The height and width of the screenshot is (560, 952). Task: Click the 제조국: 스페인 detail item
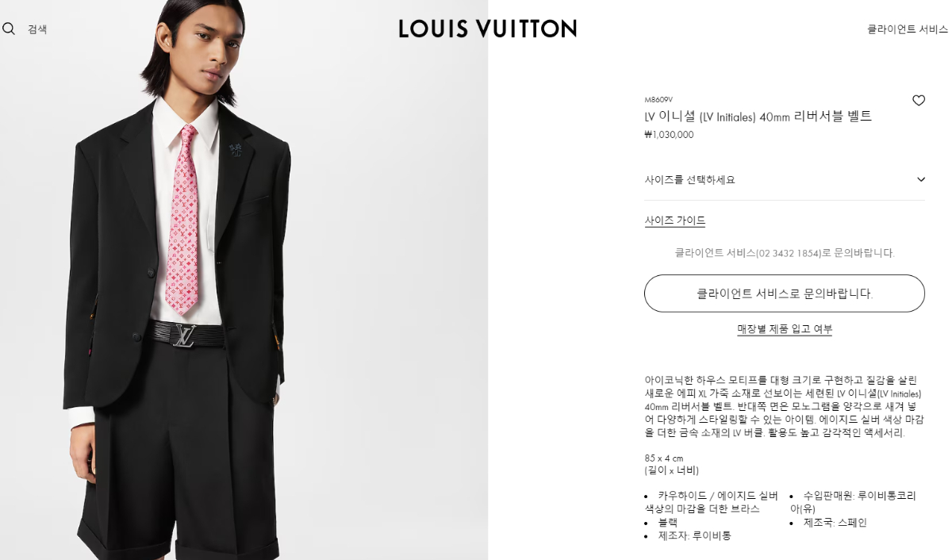(835, 523)
